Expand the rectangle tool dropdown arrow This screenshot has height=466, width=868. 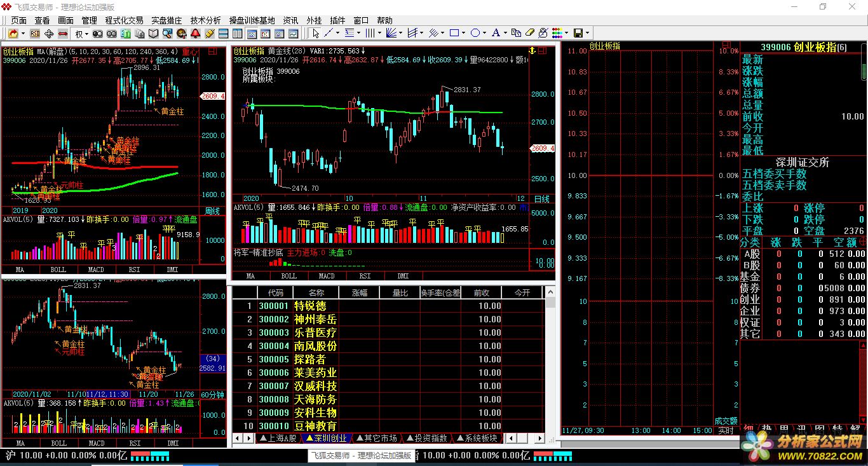pos(463,33)
